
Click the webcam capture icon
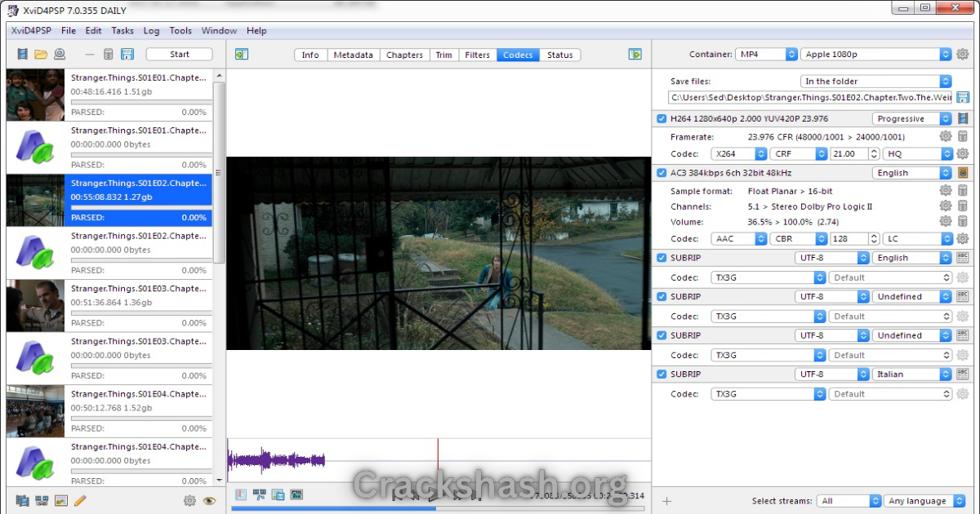pos(59,55)
